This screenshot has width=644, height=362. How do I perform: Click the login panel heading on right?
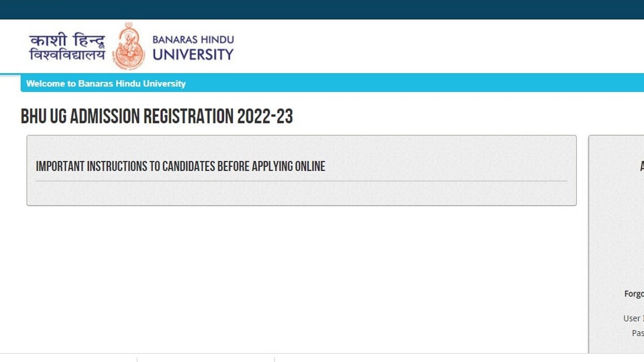(x=642, y=166)
